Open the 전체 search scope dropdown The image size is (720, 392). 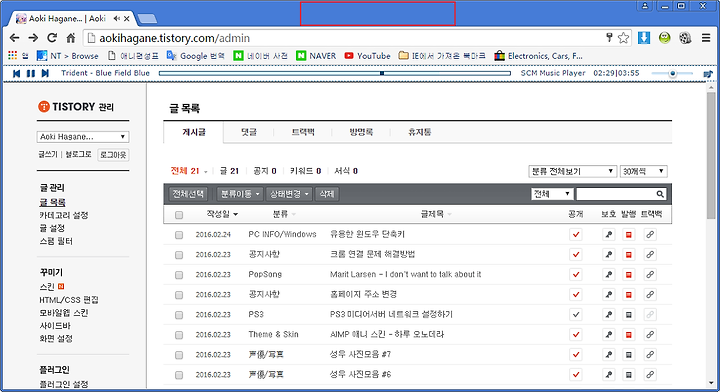(551, 194)
